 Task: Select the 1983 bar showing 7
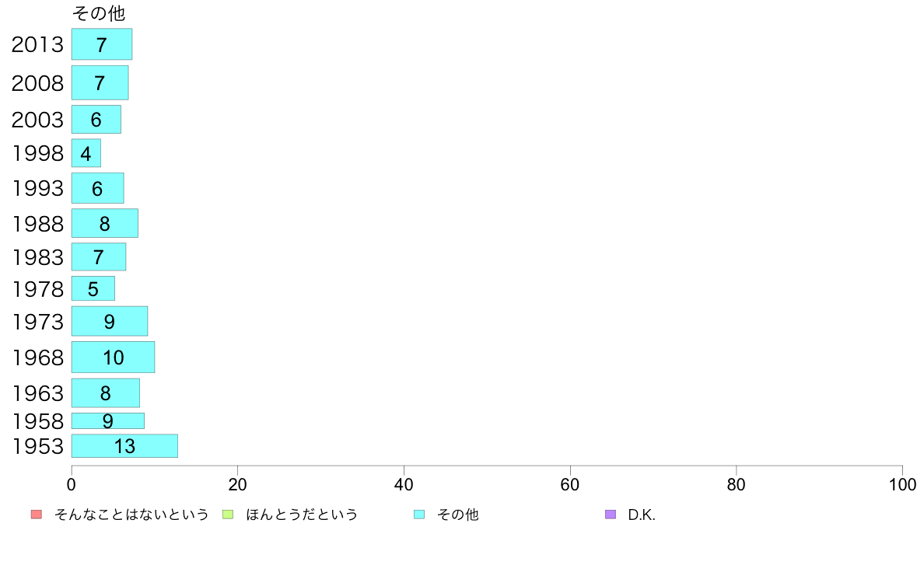[99, 256]
